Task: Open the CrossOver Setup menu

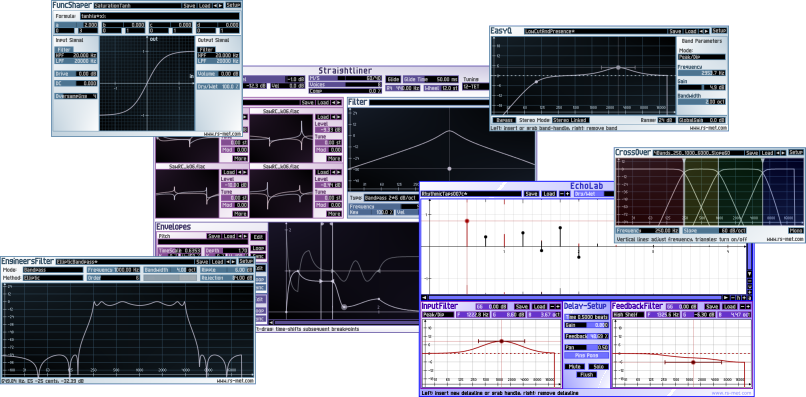Action: click(796, 153)
